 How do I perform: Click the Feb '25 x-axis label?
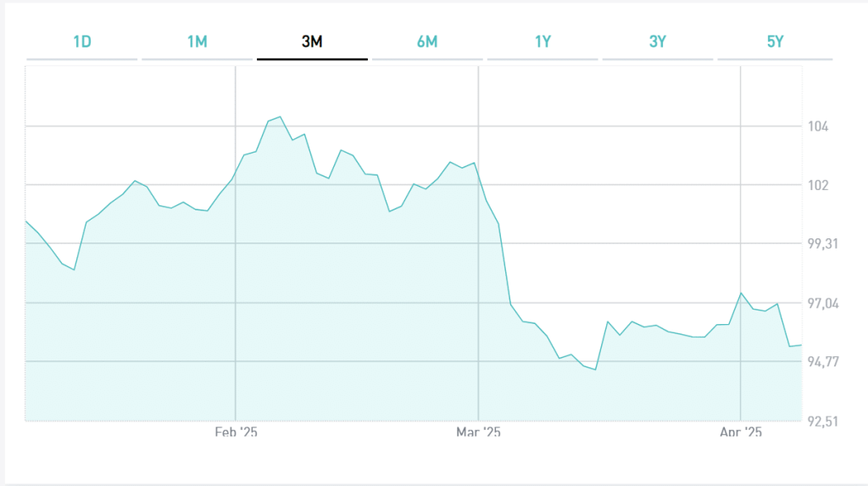pos(236,433)
